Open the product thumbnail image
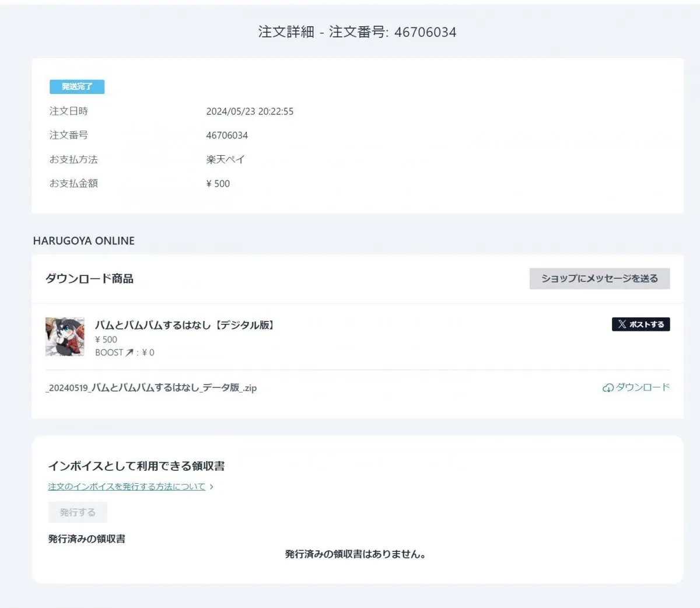Image resolution: width=700 pixels, height=608 pixels. click(65, 337)
